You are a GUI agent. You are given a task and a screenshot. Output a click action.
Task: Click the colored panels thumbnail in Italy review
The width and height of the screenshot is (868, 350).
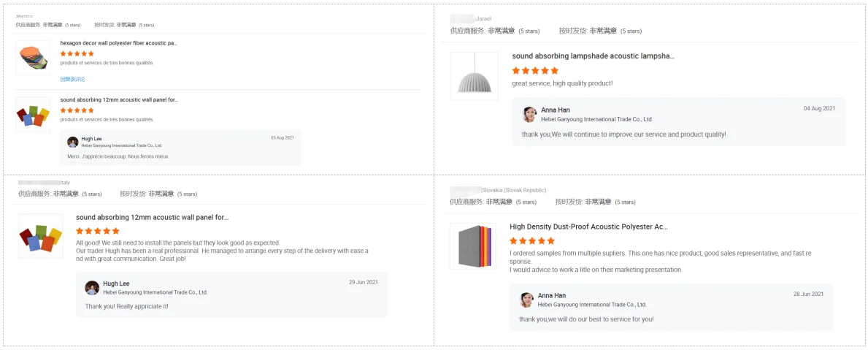[40, 236]
